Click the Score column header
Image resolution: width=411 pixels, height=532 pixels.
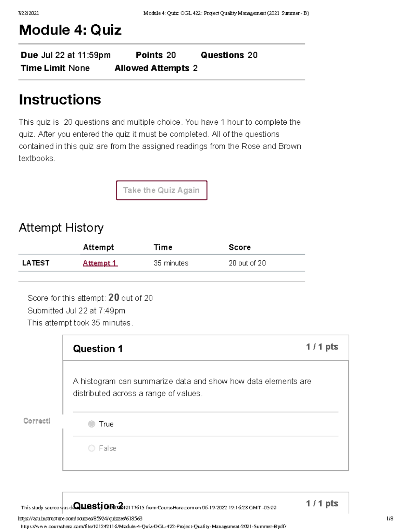240,247
